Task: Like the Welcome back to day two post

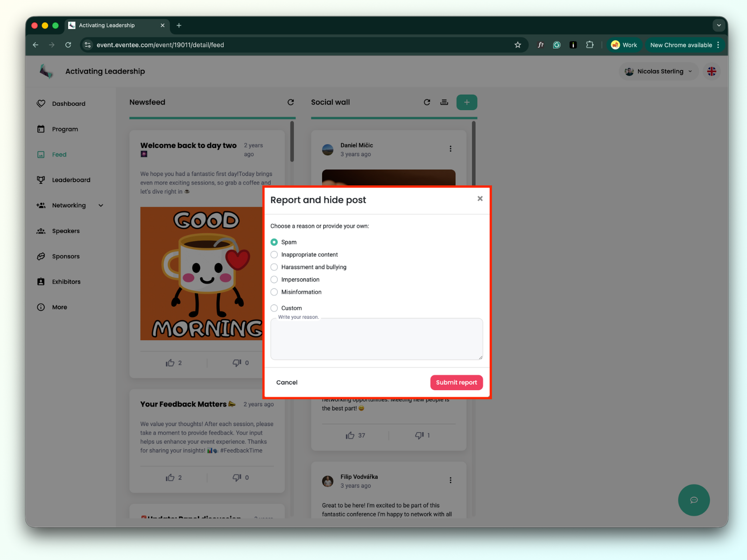Action: coord(170,363)
